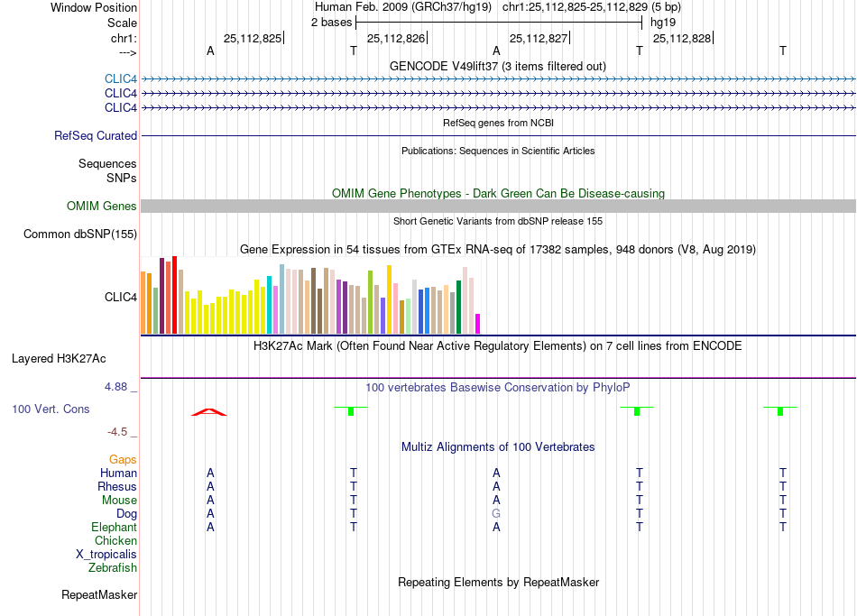Click the ---> strand direction arrow
Screen dimensions: 857x616
(x=128, y=52)
